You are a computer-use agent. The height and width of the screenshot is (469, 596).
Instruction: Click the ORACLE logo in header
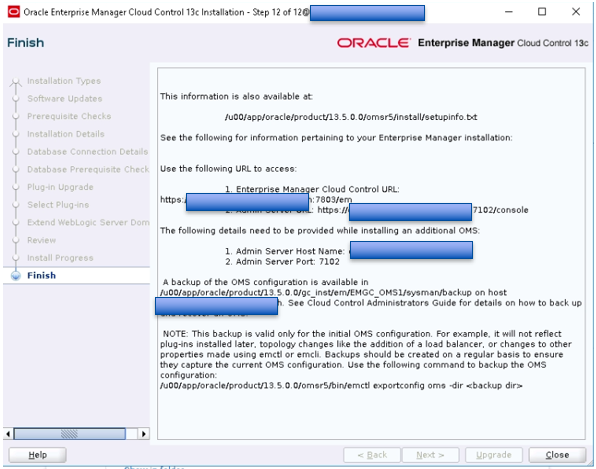coord(374,43)
